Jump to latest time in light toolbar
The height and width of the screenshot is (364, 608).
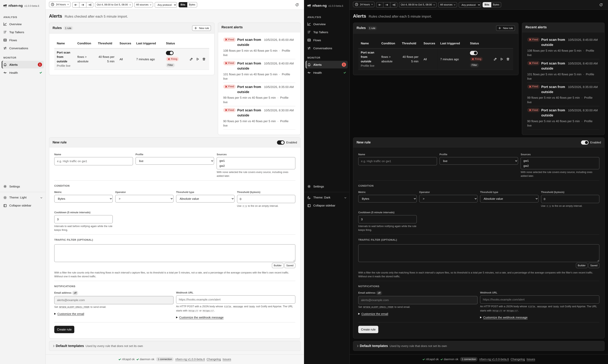[x=90, y=5]
